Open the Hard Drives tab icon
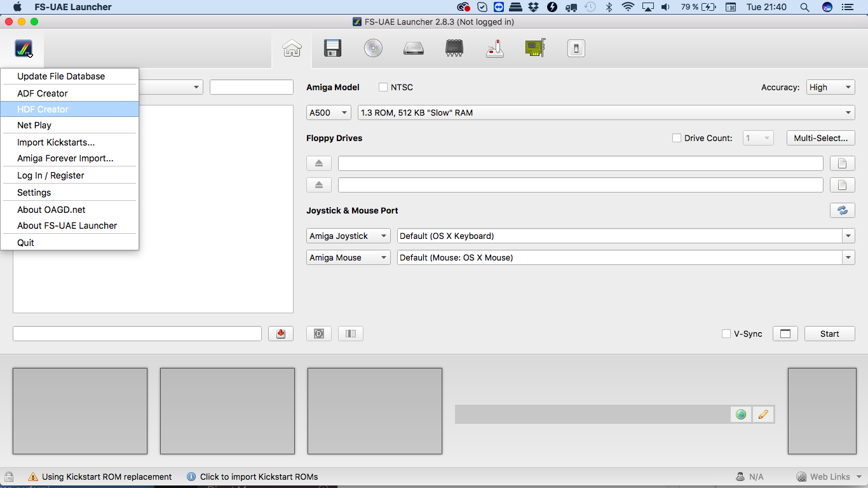This screenshot has width=868, height=488. [414, 48]
